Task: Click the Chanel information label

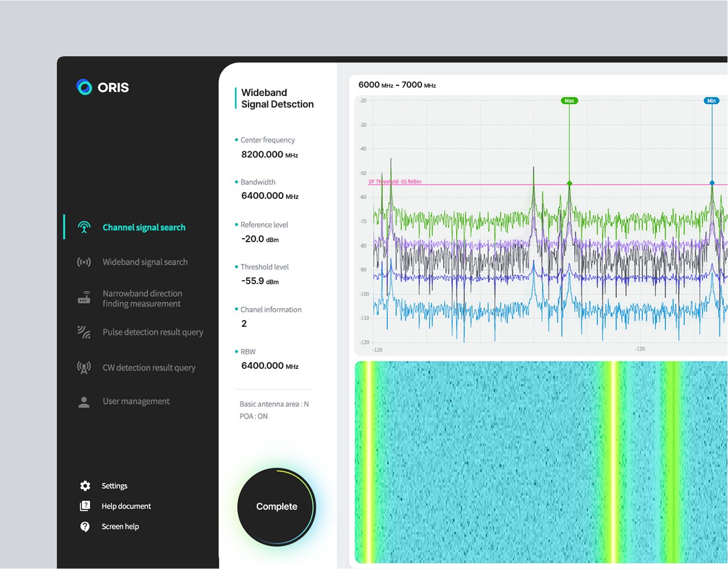Action: point(271,309)
